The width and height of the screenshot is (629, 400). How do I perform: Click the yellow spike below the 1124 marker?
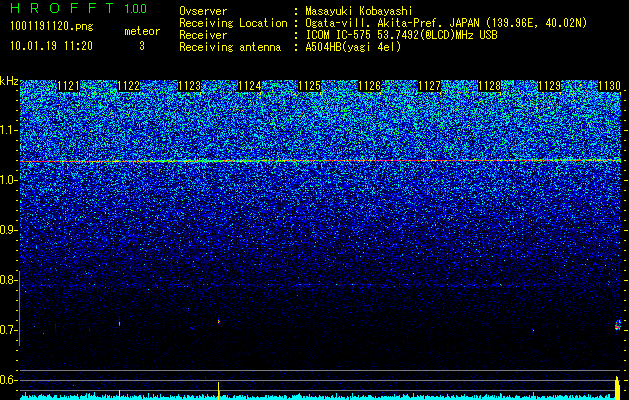pyautogui.click(x=219, y=391)
